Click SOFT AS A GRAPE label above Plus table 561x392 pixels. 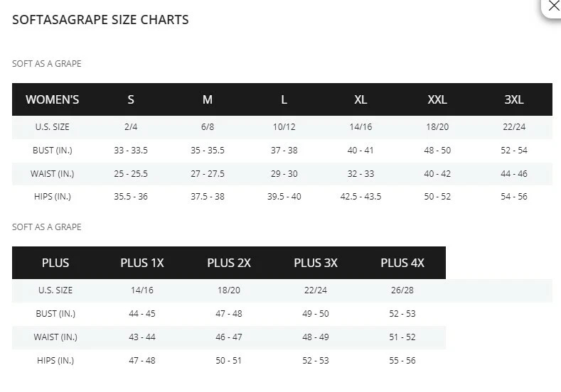(x=47, y=227)
